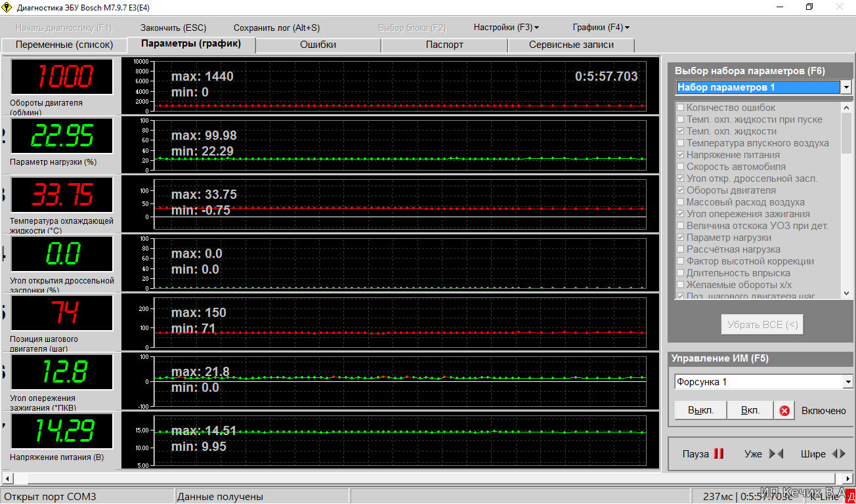Toggle Количество ошибок checkbox

pyautogui.click(x=681, y=108)
